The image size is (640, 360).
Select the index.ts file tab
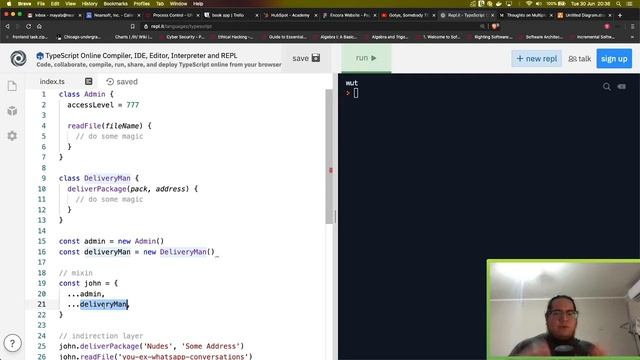click(52, 82)
